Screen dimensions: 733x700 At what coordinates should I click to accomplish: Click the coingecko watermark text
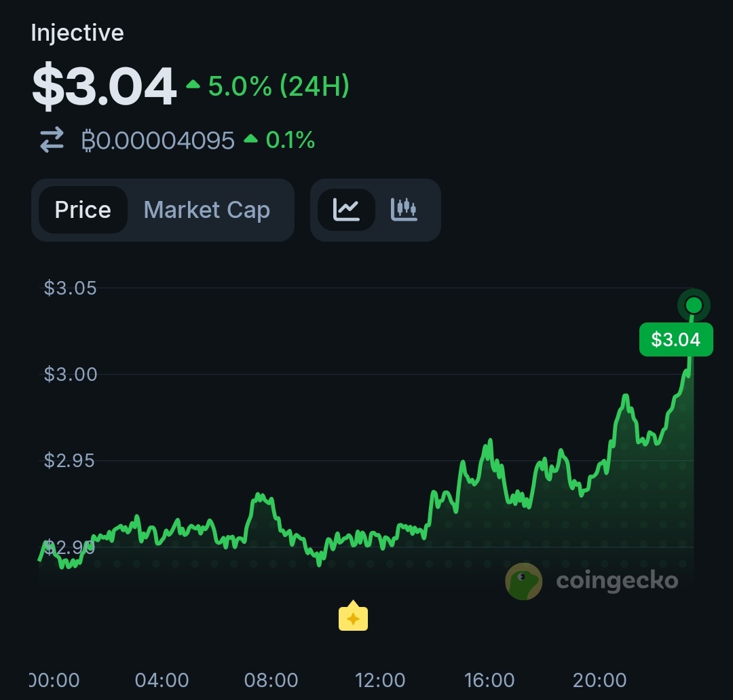point(617,581)
